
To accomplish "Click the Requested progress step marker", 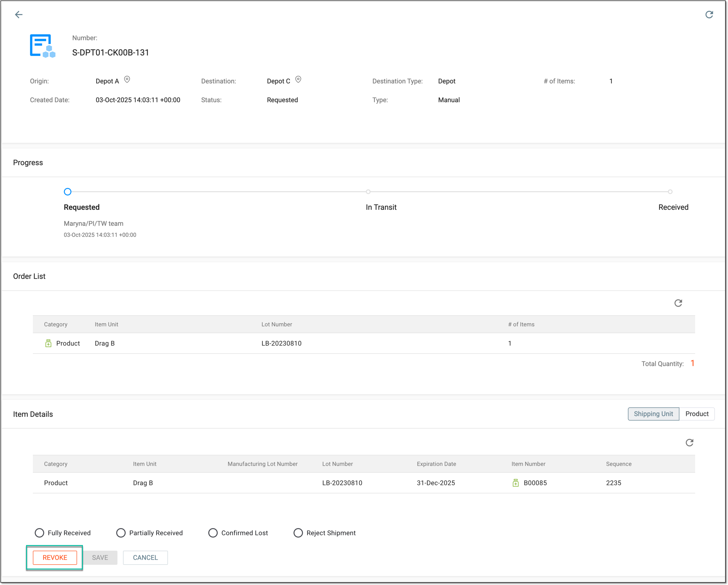I will [68, 192].
